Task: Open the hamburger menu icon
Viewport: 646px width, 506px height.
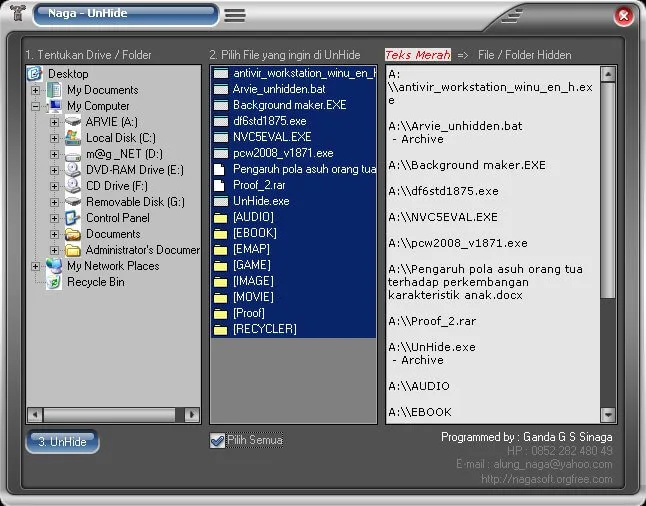Action: tap(235, 15)
